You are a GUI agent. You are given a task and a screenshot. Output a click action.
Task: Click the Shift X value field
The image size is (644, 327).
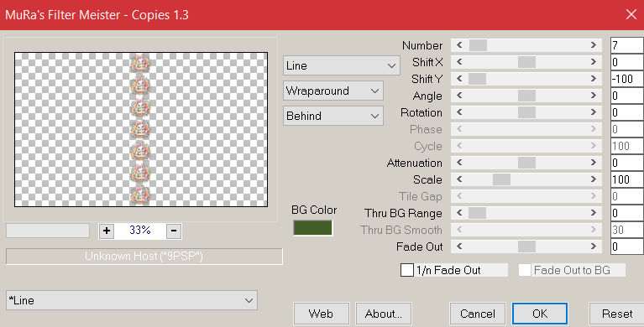[x=626, y=62]
